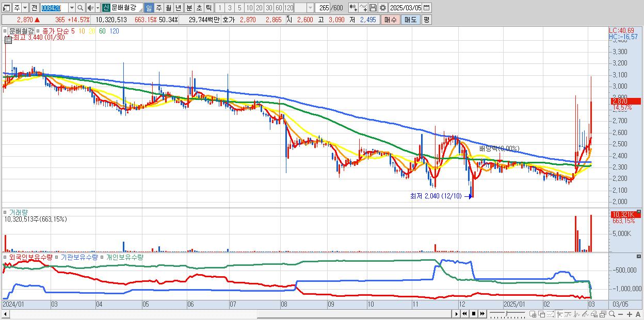Select the 일 (daily) period toggle
Viewport: 644px width, 320px height.
coord(149,8)
